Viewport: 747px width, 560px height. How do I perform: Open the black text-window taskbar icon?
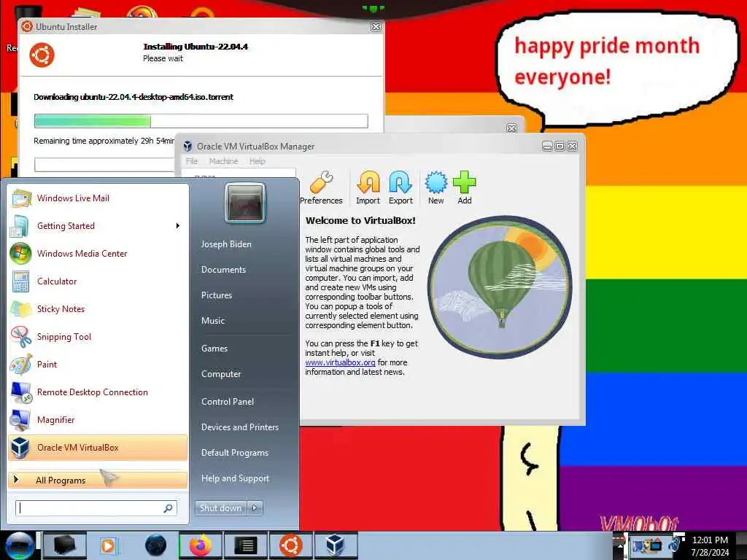pyautogui.click(x=246, y=545)
